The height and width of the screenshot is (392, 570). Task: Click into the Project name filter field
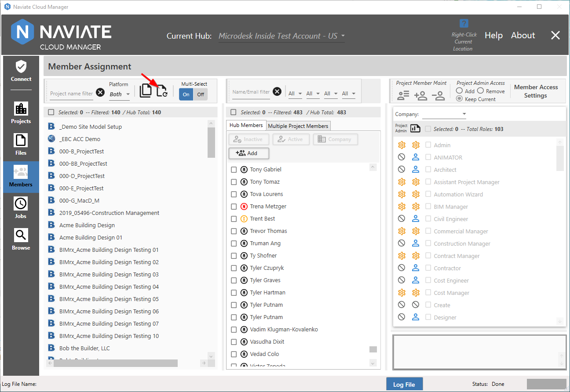click(x=72, y=93)
